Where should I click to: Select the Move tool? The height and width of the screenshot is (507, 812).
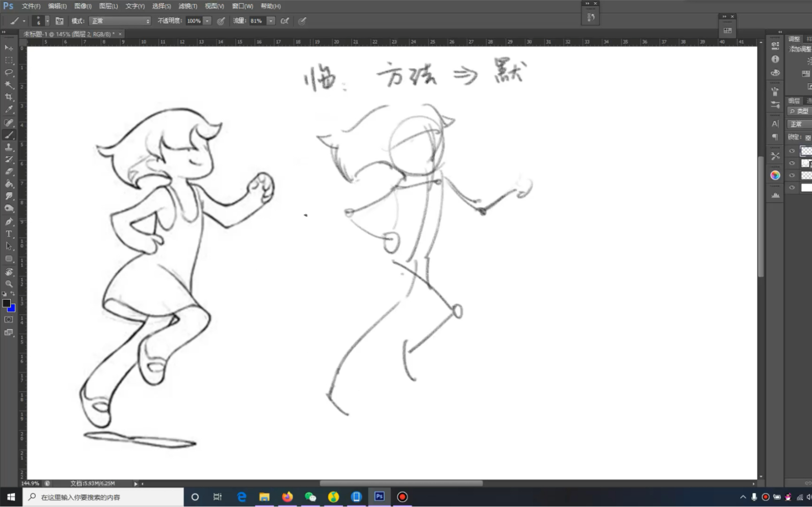(x=9, y=48)
